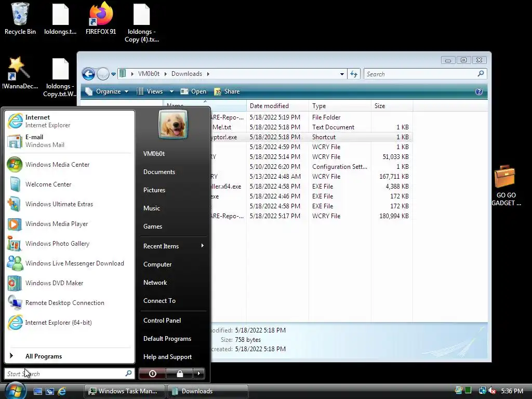532x399 pixels.
Task: Open the !WannaDec... desktop shortcut
Action: tap(20, 73)
